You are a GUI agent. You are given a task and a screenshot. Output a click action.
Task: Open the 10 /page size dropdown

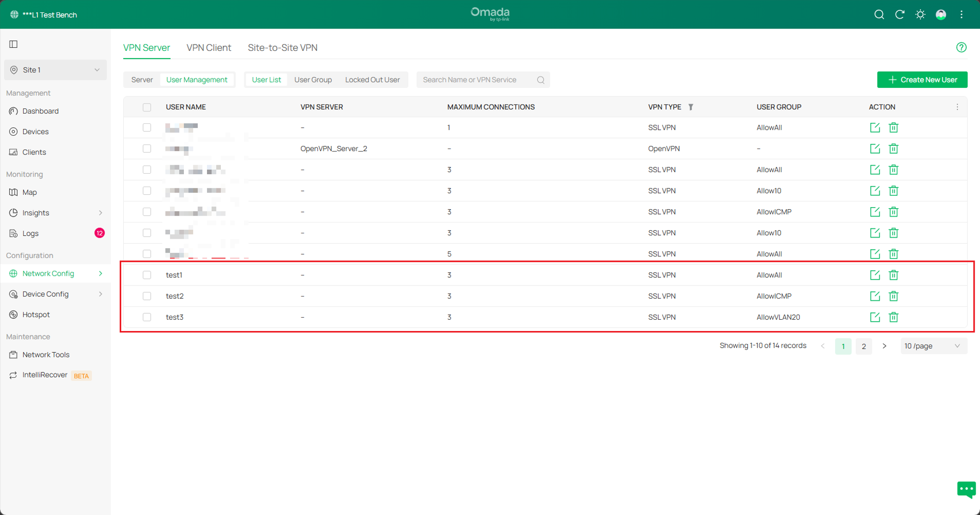point(933,346)
